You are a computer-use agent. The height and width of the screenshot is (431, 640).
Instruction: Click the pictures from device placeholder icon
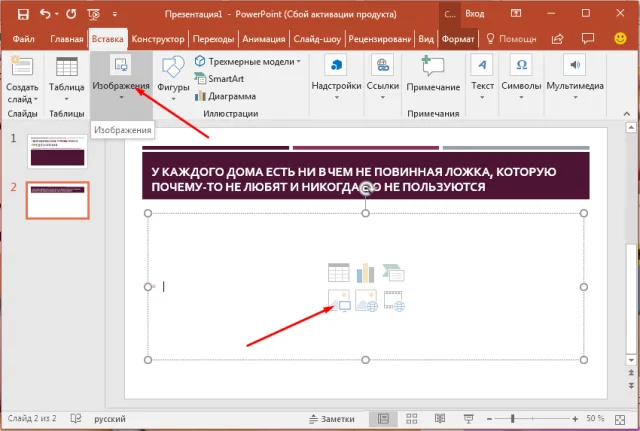[339, 301]
